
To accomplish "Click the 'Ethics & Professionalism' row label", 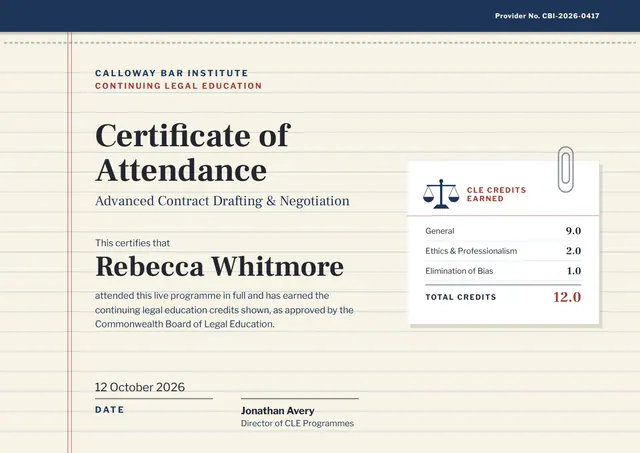I will (x=471, y=251).
